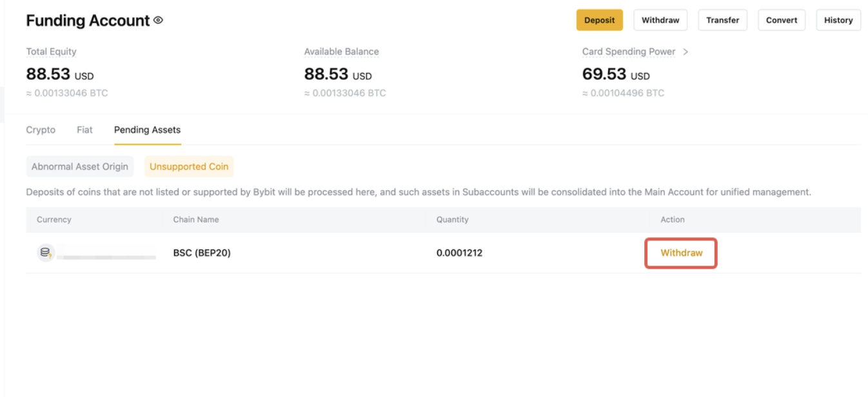Click the Currency column header
The height and width of the screenshot is (399, 868).
54,219
